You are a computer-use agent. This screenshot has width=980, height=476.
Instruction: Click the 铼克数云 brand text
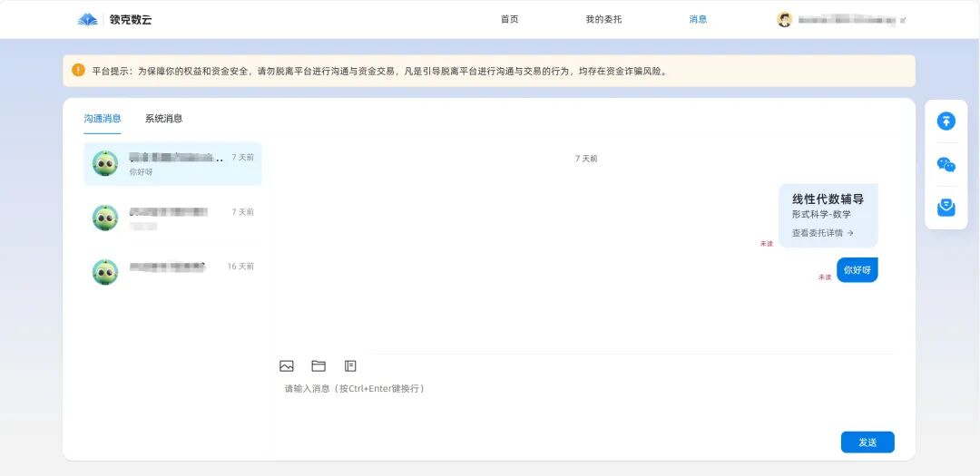tap(131, 20)
